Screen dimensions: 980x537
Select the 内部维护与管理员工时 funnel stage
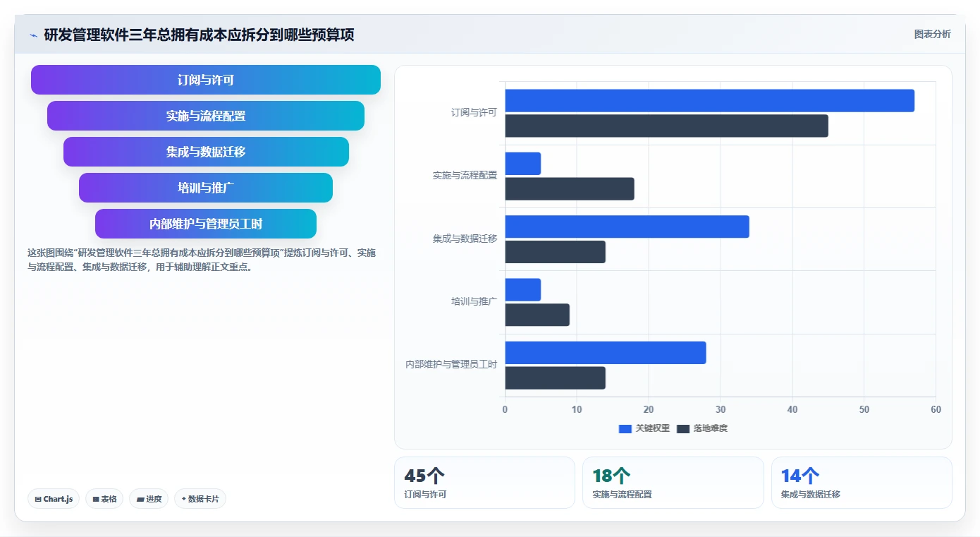click(206, 224)
